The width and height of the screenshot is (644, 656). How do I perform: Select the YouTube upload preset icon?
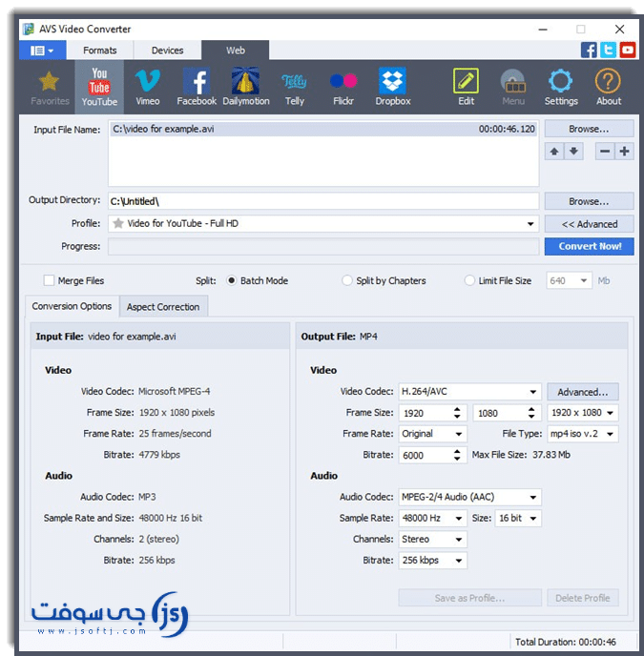[x=99, y=87]
